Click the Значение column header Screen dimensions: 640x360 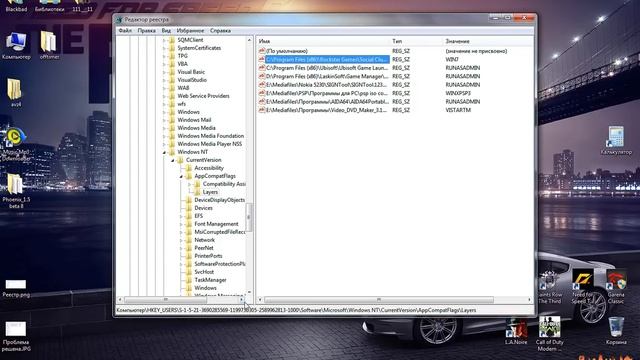[488, 41]
